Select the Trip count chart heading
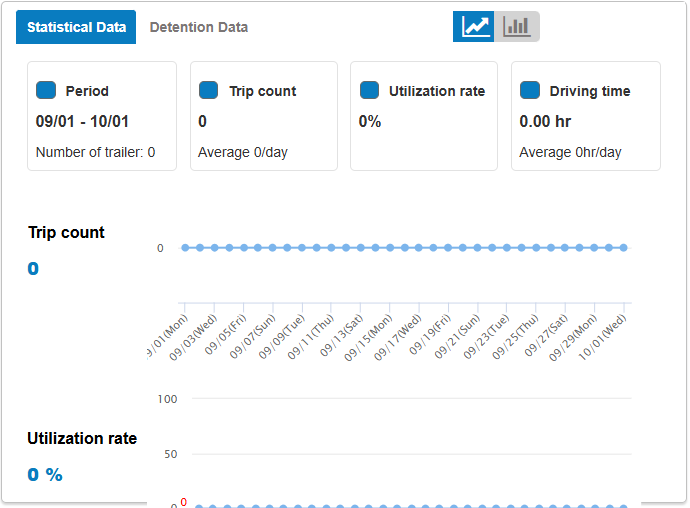Image resolution: width=690 pixels, height=508 pixels. pyautogui.click(x=66, y=232)
